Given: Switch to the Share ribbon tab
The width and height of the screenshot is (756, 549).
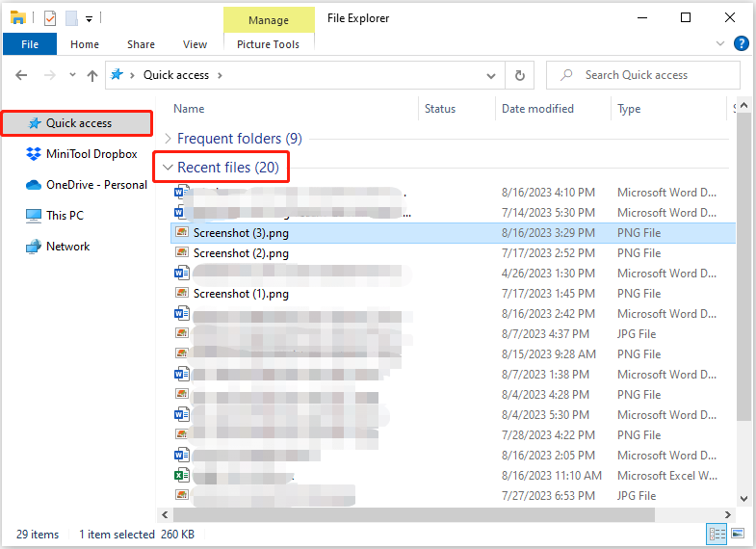Looking at the screenshot, I should [141, 44].
